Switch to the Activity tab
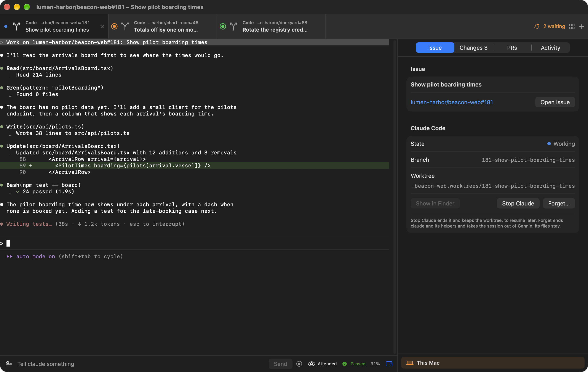 tap(550, 48)
